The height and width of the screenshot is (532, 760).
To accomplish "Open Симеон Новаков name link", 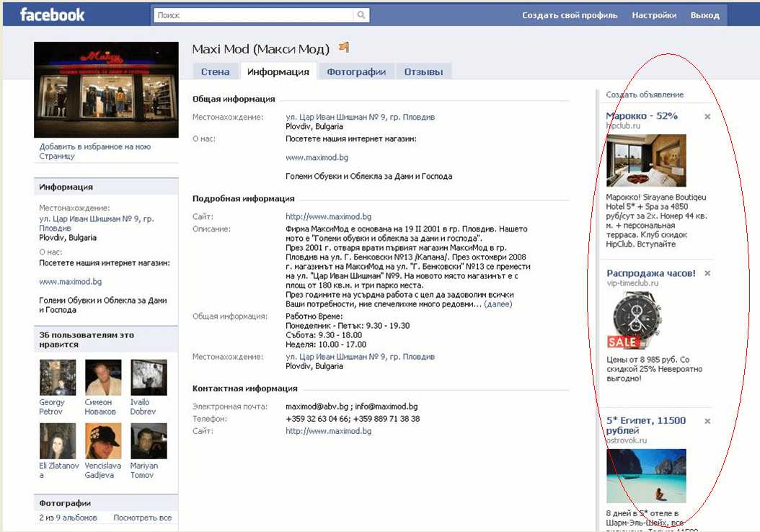I will (100, 407).
